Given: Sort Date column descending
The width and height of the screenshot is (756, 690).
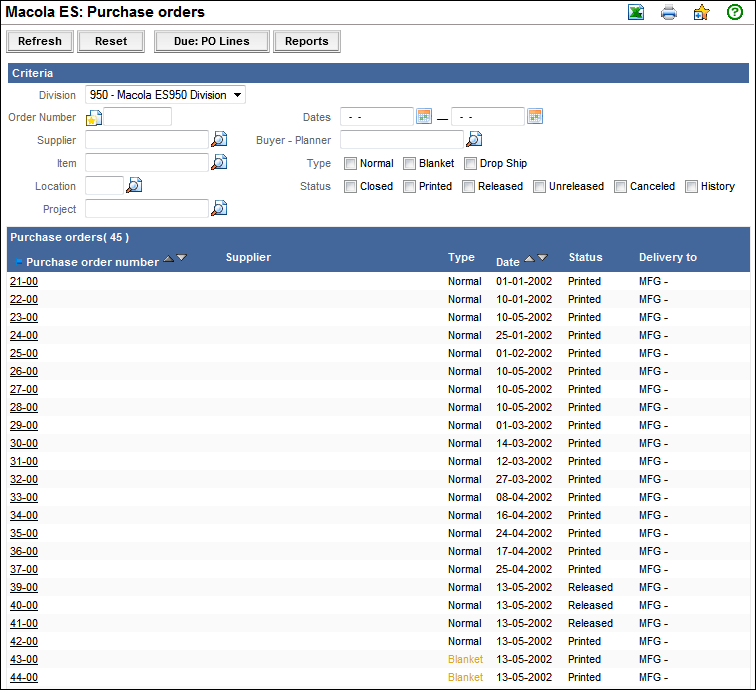Looking at the screenshot, I should click(542, 258).
